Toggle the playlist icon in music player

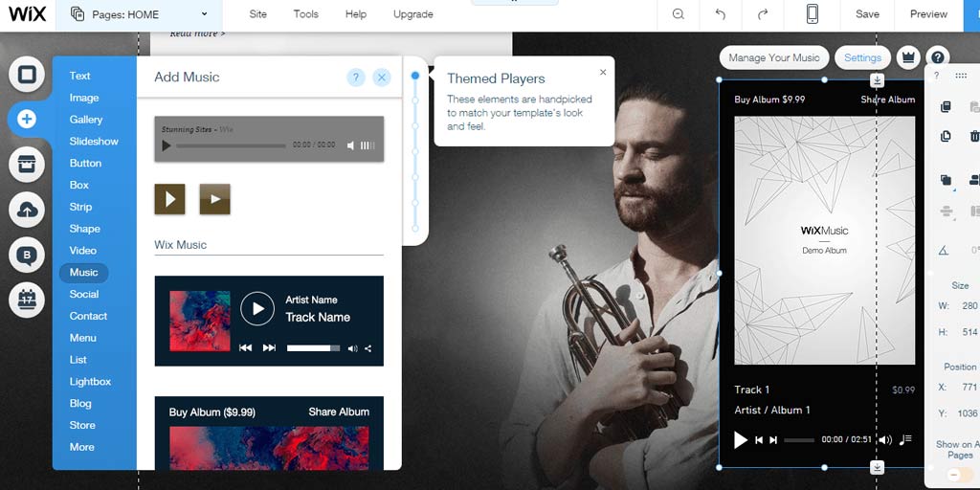[x=905, y=439]
